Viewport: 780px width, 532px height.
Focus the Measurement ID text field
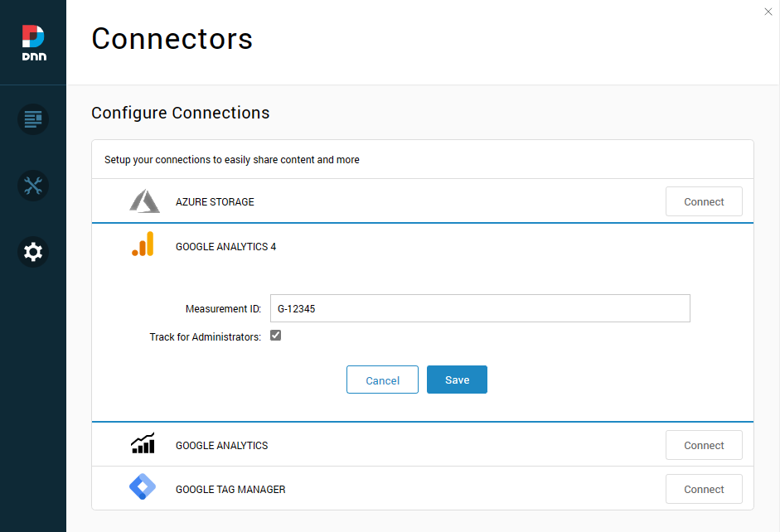click(480, 308)
